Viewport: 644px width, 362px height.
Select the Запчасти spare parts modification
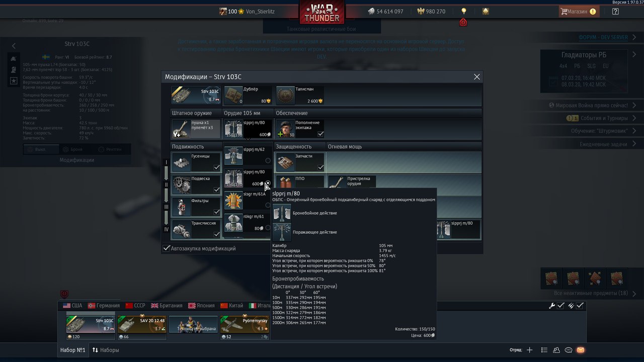pyautogui.click(x=300, y=162)
